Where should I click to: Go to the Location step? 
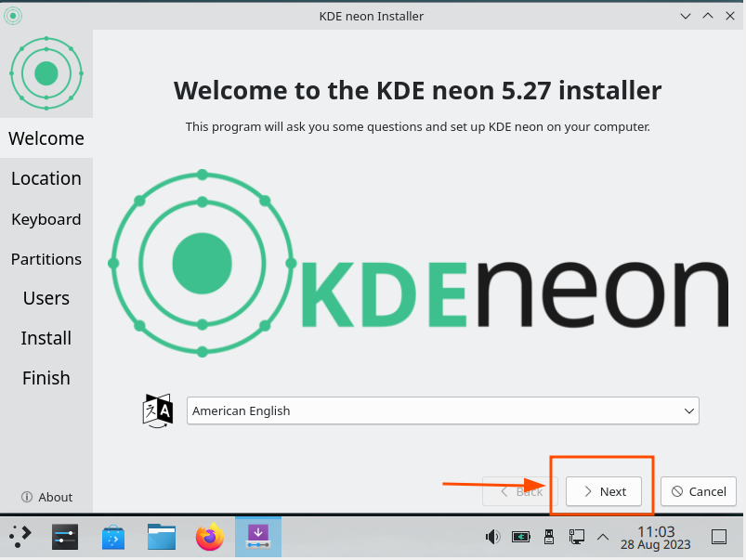click(x=46, y=178)
